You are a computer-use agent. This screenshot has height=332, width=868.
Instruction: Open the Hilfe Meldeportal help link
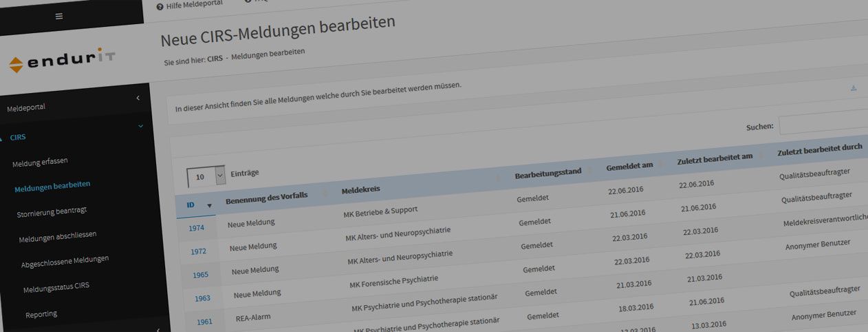coord(189,6)
